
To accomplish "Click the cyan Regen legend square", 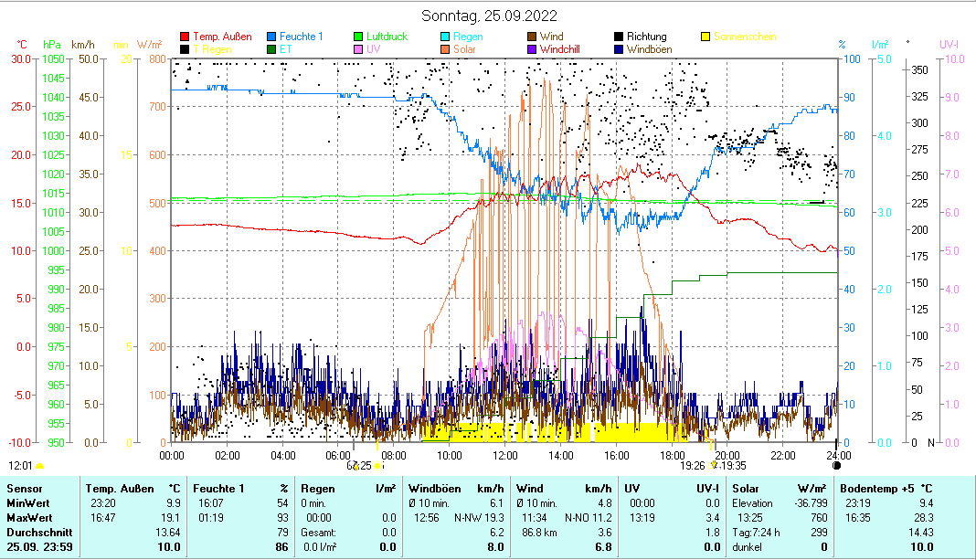I will coord(446,37).
